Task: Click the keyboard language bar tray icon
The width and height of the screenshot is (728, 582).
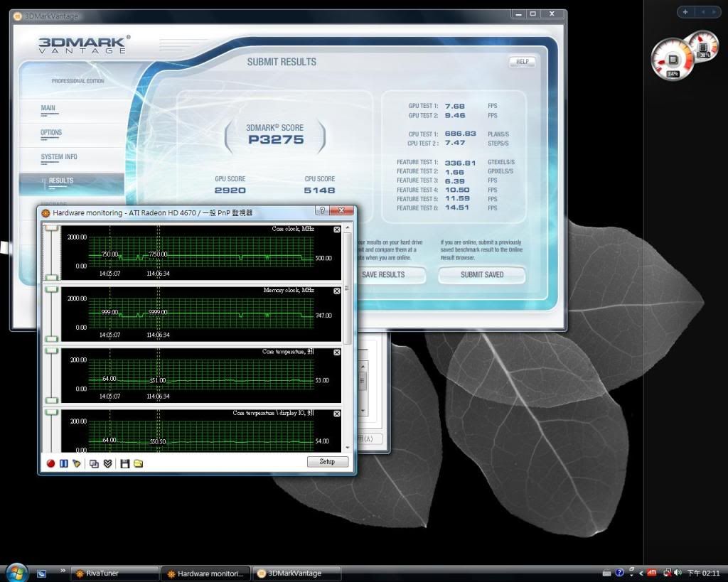Action: pos(607,573)
